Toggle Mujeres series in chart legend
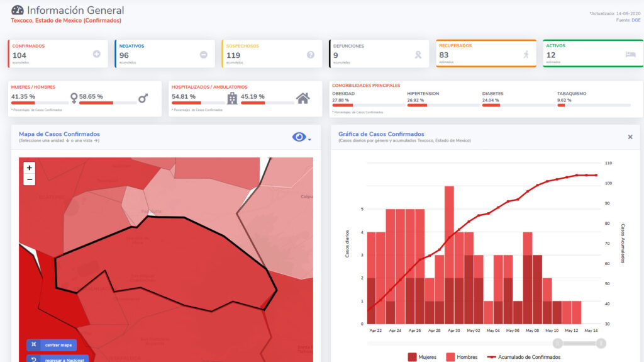 [421, 357]
